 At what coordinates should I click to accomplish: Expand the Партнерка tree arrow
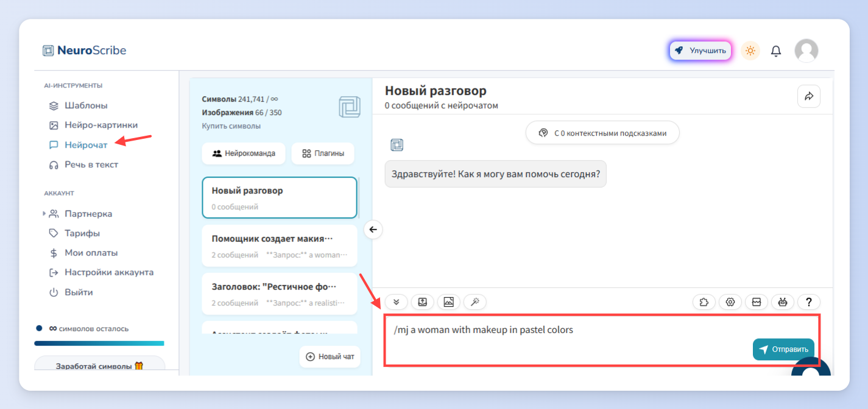[44, 214]
